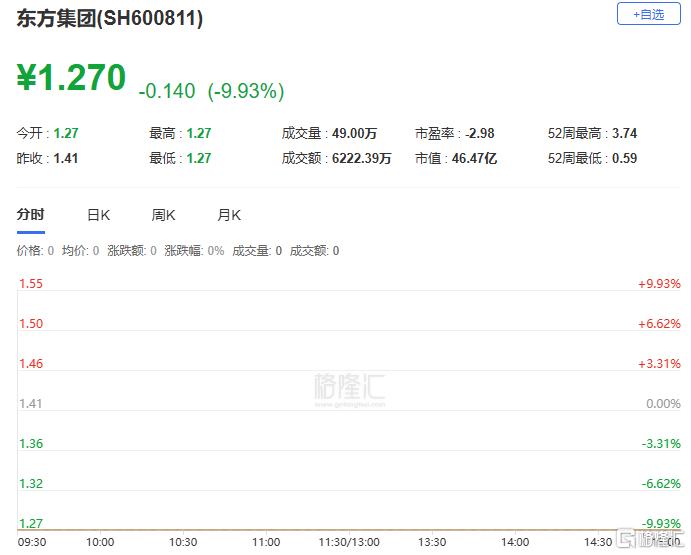Open the 月K monthly chart tab

229,215
